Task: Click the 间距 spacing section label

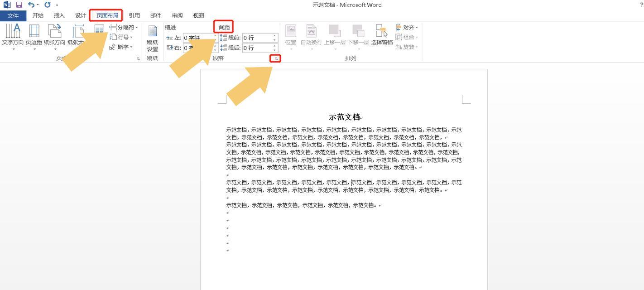Action: (x=224, y=28)
